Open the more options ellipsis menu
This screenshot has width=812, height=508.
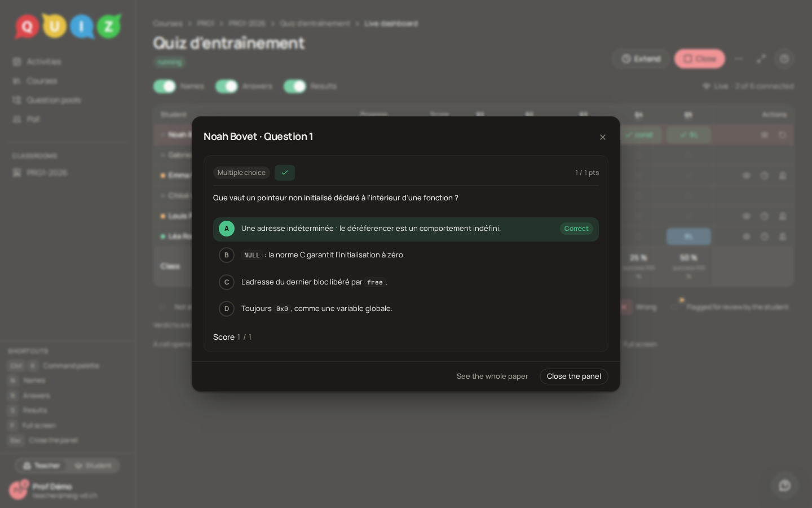click(x=739, y=59)
